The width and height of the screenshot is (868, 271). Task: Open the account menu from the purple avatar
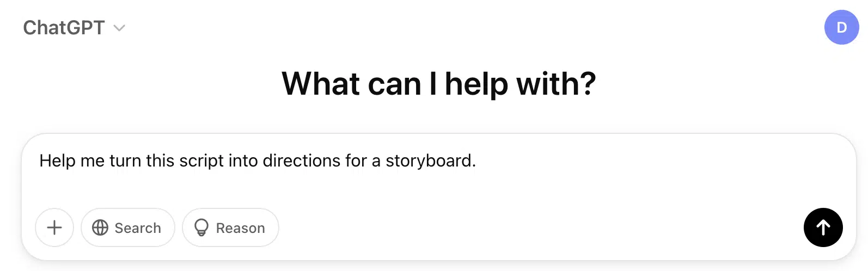pos(841,27)
